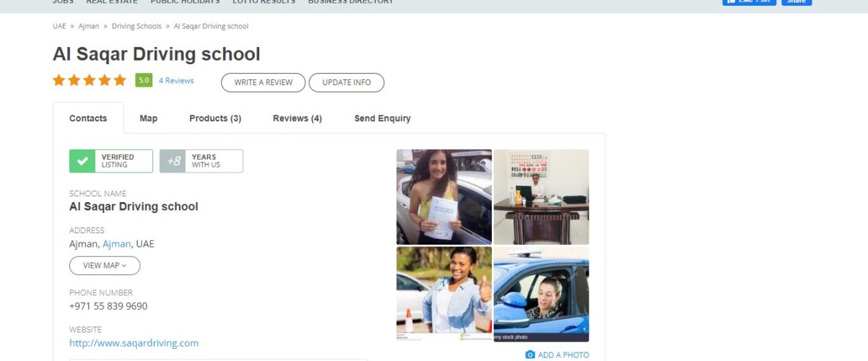Click the Facebook Share button
868x361 pixels.
click(x=797, y=2)
